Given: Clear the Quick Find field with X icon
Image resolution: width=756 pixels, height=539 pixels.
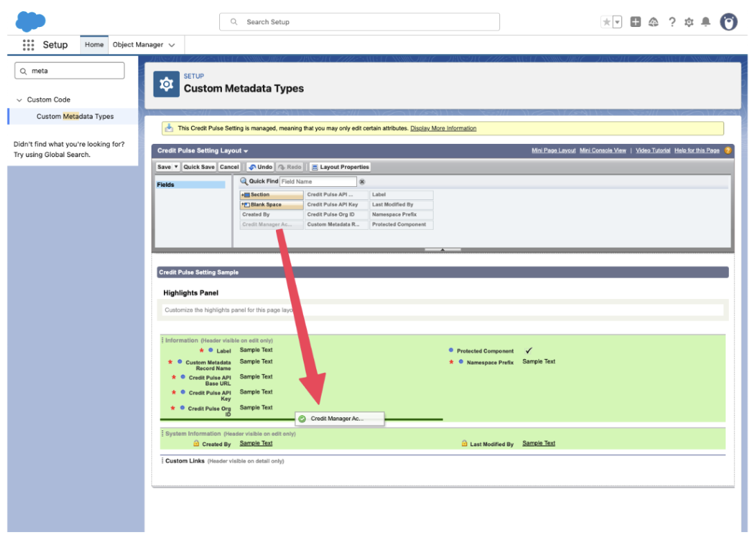Looking at the screenshot, I should click(362, 182).
